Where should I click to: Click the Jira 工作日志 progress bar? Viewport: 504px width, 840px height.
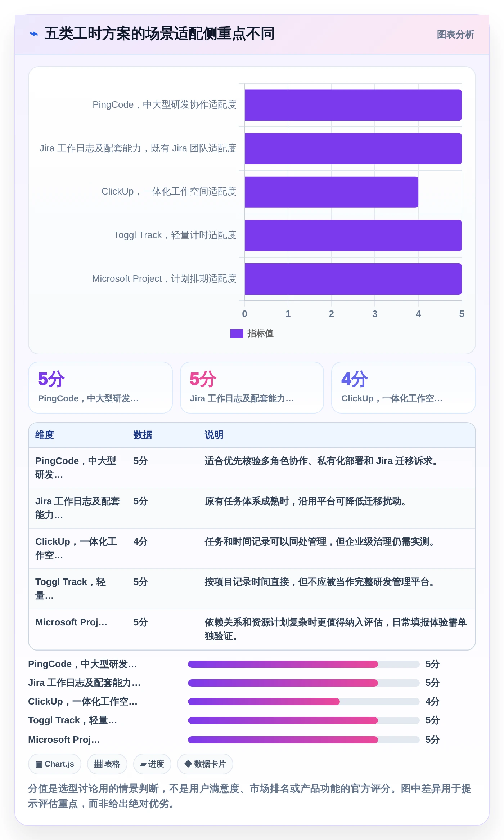coord(304,683)
